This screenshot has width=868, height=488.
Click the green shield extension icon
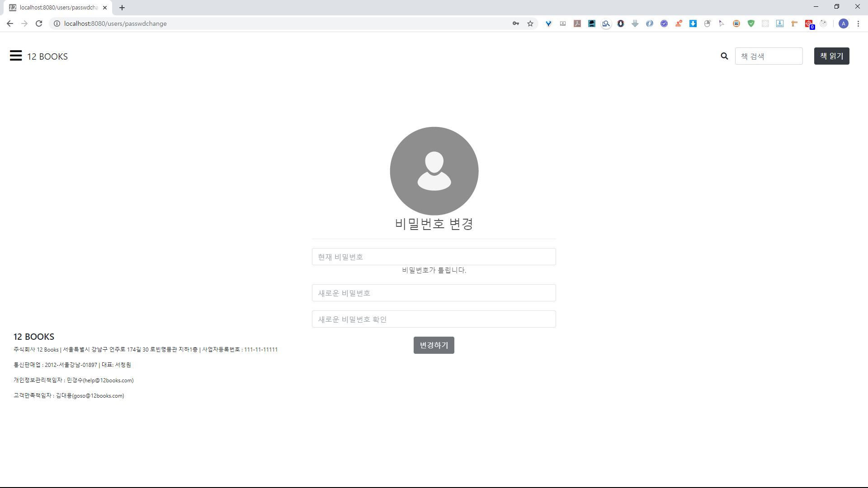point(751,23)
